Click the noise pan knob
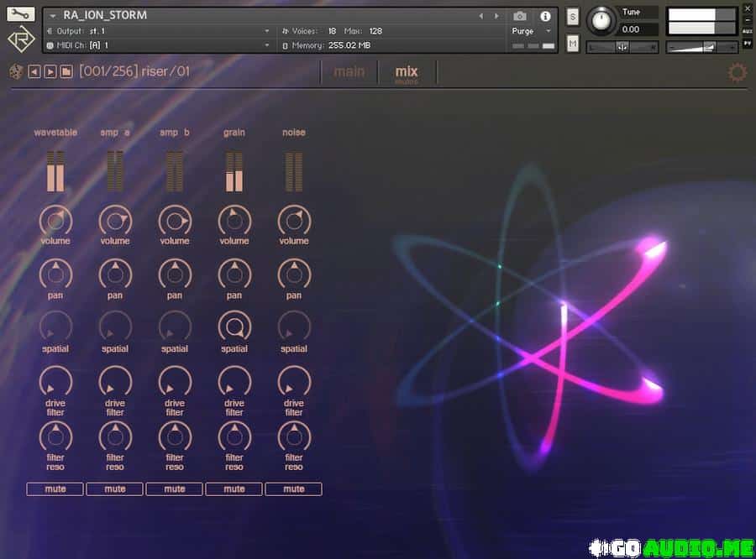756x559 pixels. tap(294, 274)
